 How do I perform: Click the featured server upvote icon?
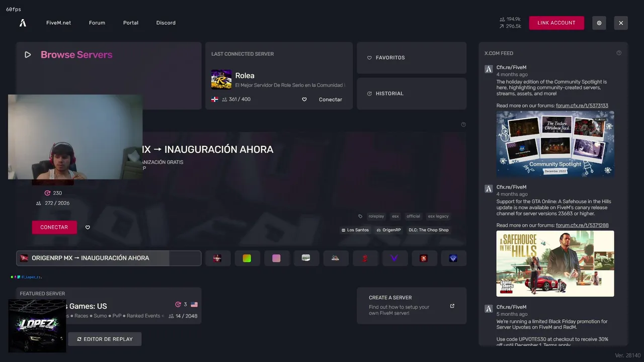178,305
